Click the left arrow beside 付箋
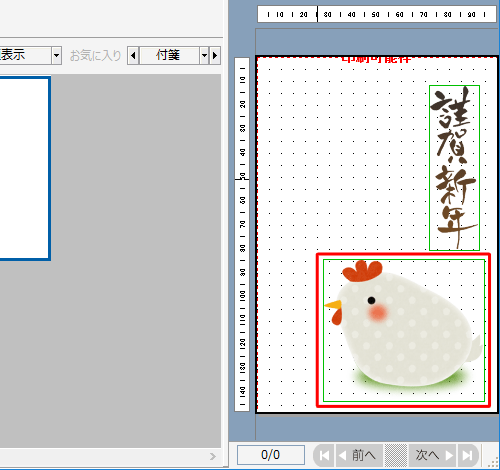The height and width of the screenshot is (470, 500). coord(133,55)
